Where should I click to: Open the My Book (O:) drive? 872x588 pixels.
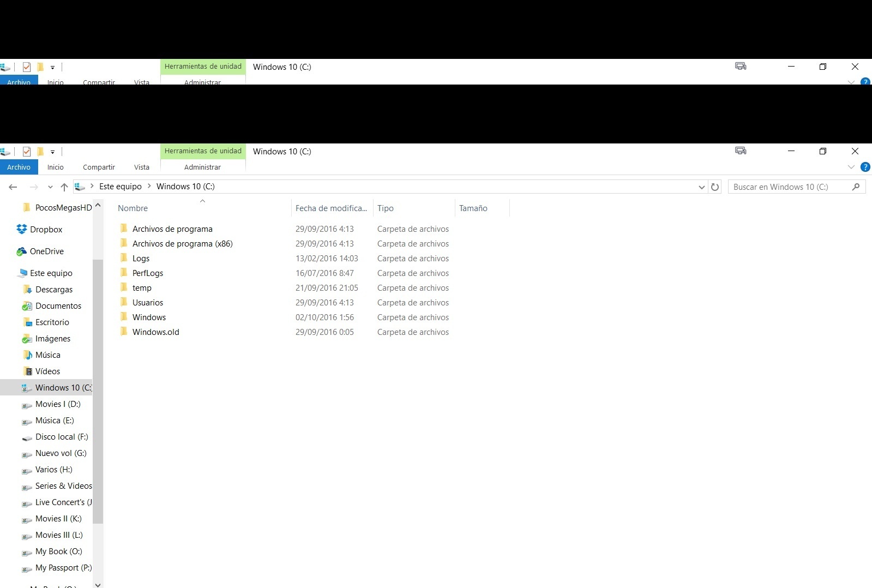(x=52, y=551)
